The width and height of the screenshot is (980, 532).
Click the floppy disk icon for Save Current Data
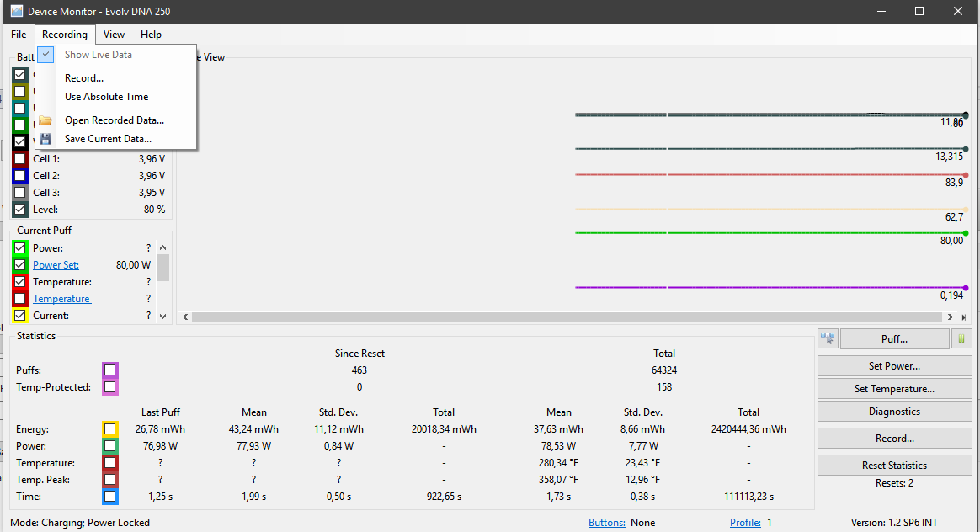[45, 139]
